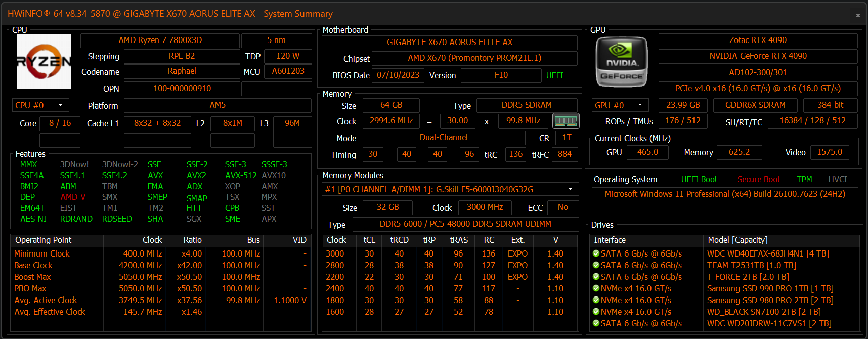The image size is (868, 339).
Task: Click the UEFI Boot indicator
Action: 699,179
